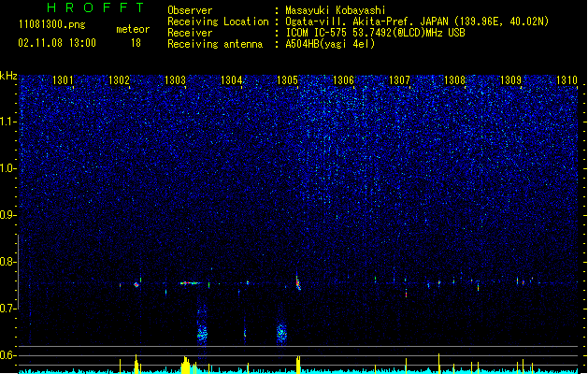
Task: Click the 1309 time marker
Action: (x=510, y=80)
